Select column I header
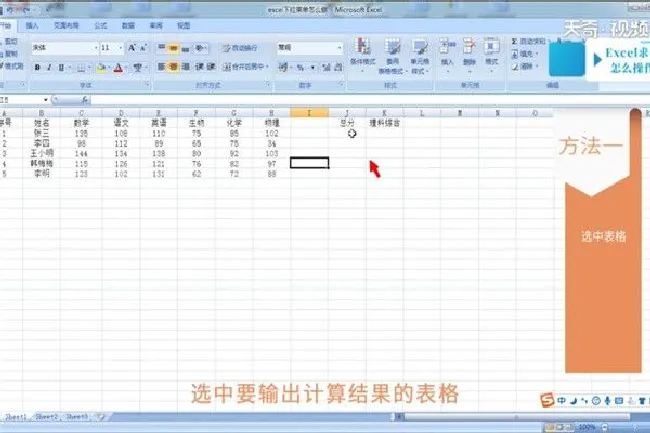The width and height of the screenshot is (650, 433). 309,113
